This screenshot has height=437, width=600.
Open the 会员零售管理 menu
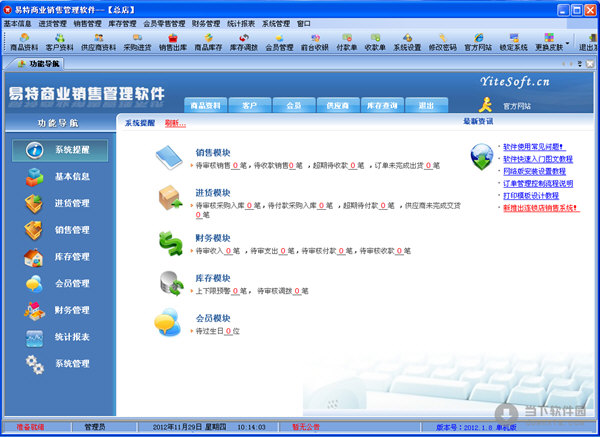click(x=165, y=24)
